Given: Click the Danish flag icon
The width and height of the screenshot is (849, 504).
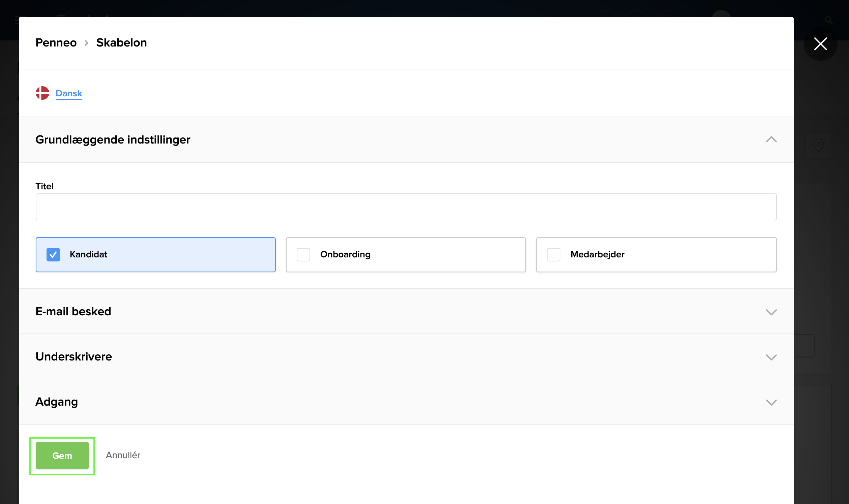Looking at the screenshot, I should 42,93.
